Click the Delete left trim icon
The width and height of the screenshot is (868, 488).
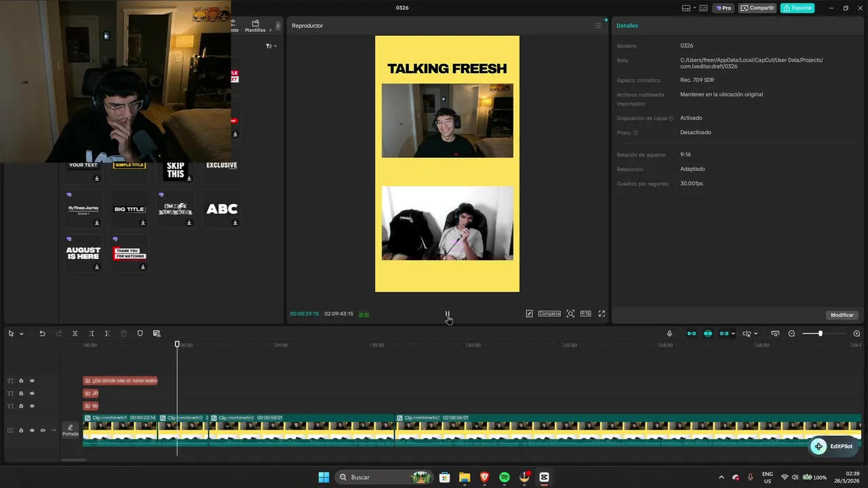coord(92,333)
